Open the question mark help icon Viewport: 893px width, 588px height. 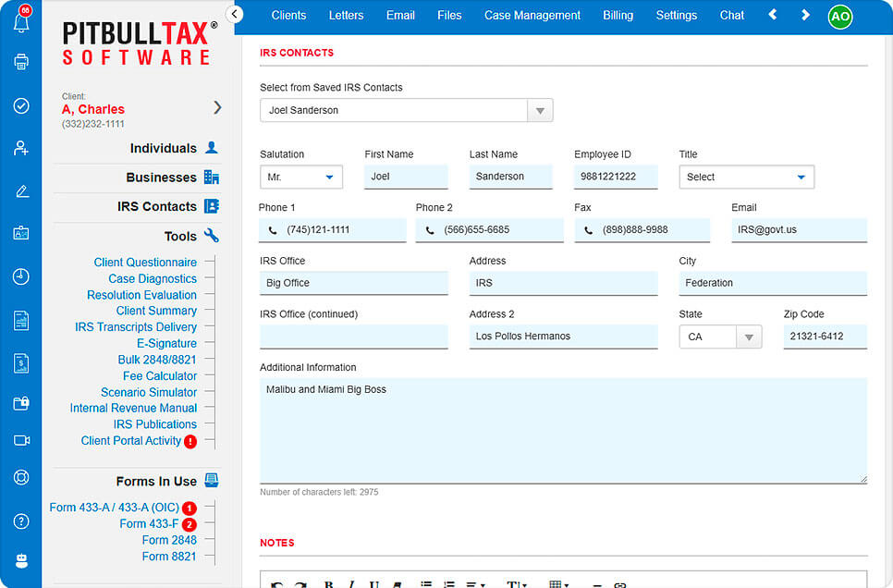(x=21, y=521)
